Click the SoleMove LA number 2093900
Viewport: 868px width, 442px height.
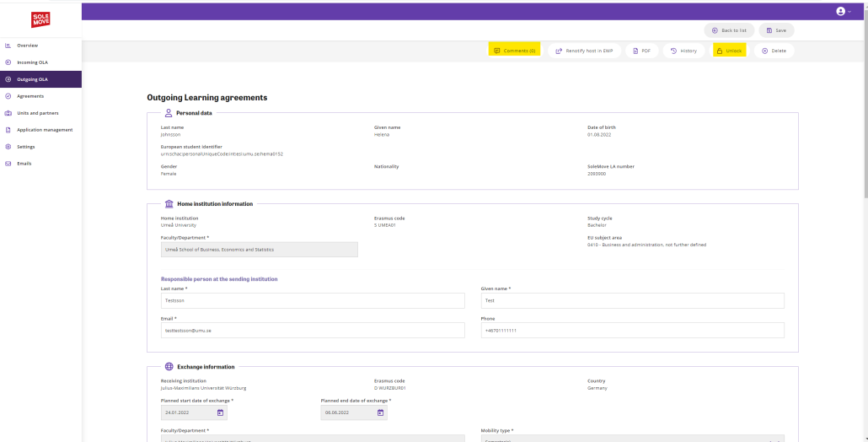pyautogui.click(x=597, y=174)
